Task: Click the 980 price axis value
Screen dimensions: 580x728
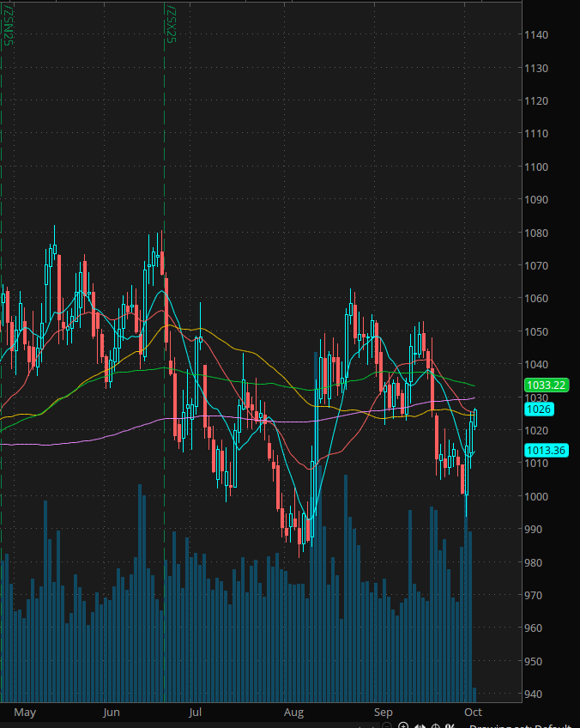Action: coord(534,562)
